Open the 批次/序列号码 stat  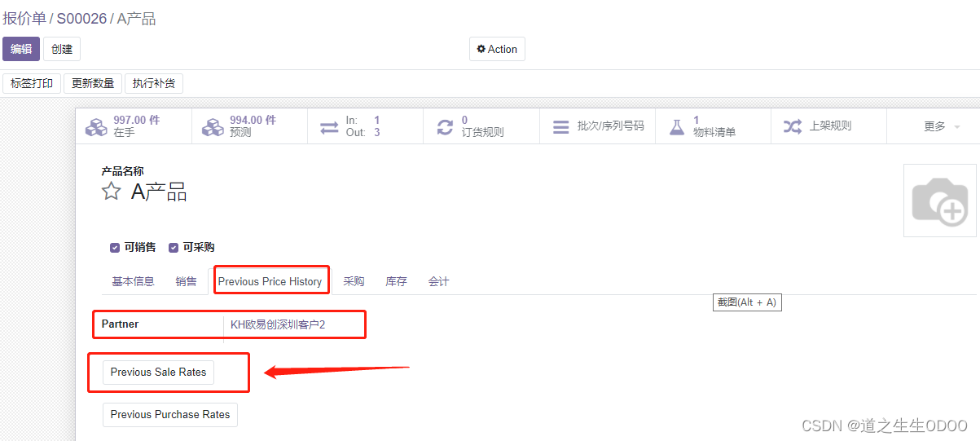(x=597, y=126)
